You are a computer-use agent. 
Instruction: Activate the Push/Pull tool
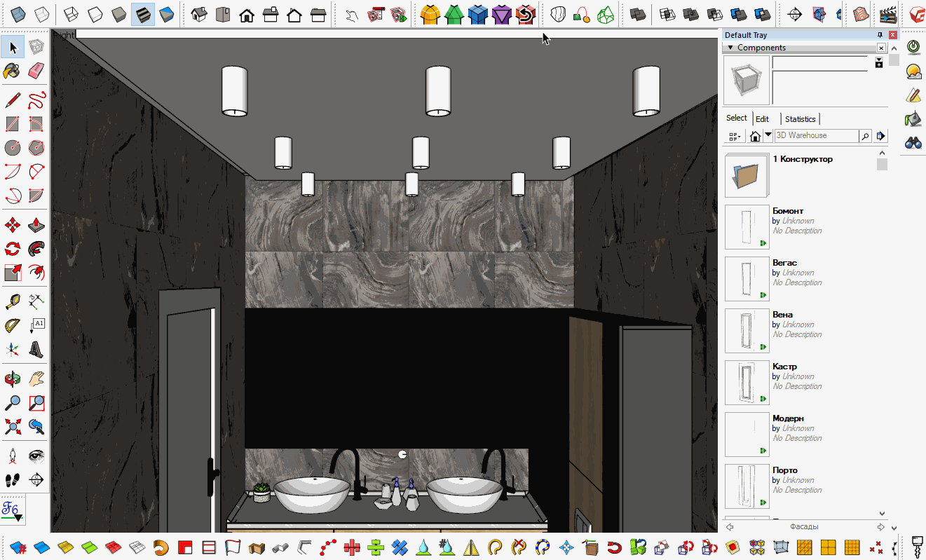[x=36, y=226]
